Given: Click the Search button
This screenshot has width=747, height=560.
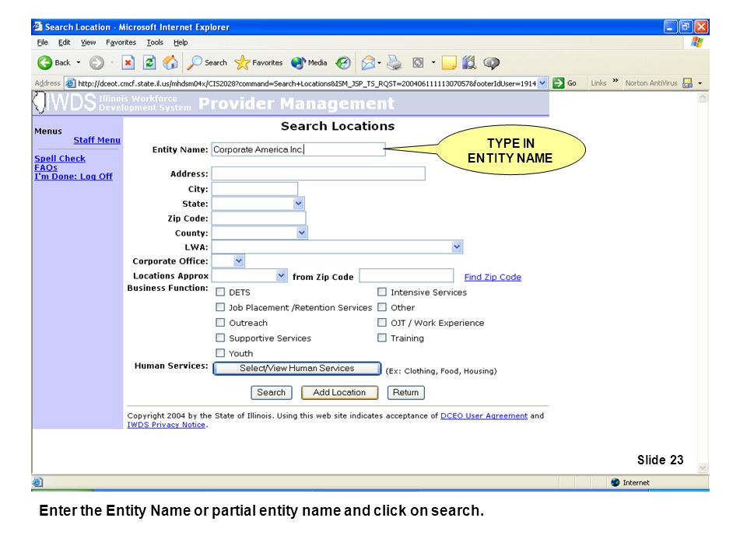Looking at the screenshot, I should tap(271, 392).
